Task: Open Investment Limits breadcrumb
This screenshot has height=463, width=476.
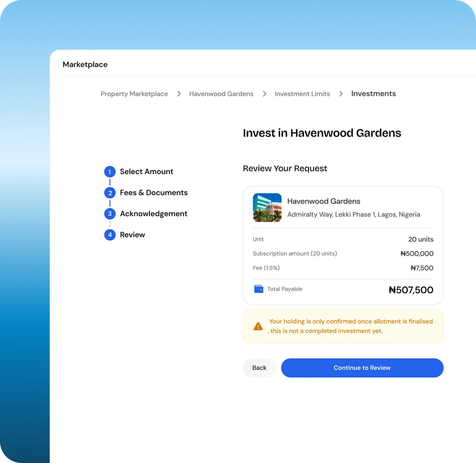Action: tap(302, 94)
